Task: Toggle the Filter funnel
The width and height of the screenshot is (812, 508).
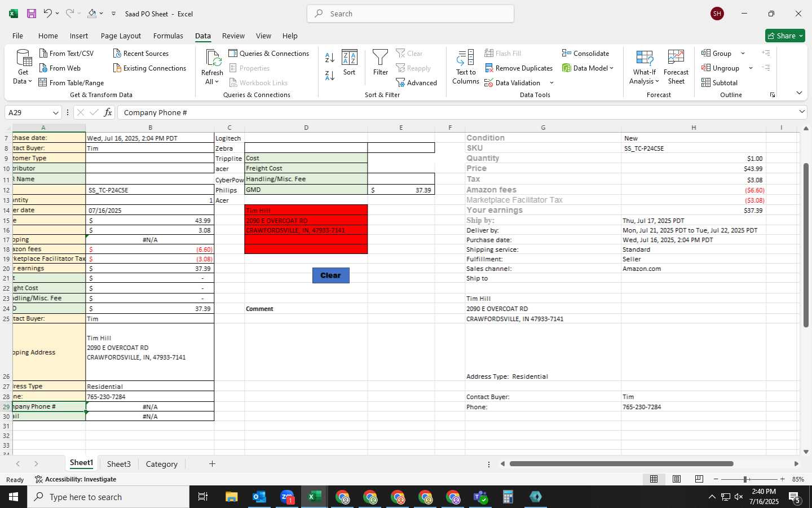Action: tap(381, 63)
